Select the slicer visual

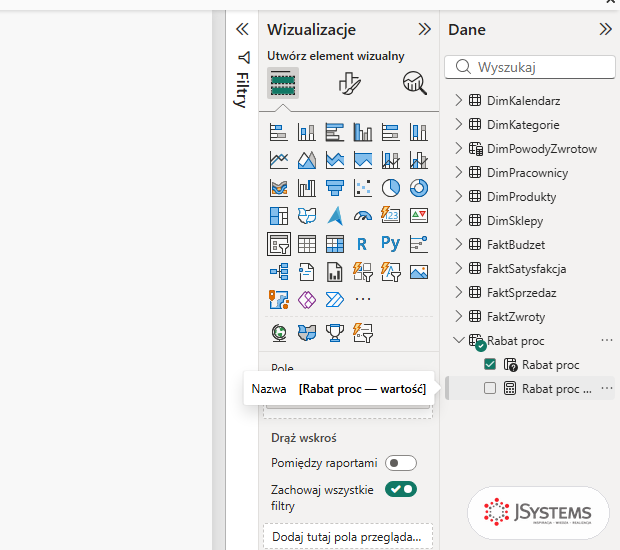click(x=279, y=244)
